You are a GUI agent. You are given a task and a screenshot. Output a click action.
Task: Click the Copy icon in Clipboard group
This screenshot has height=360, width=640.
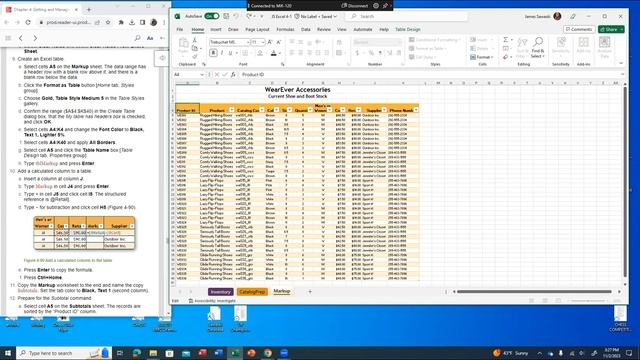[x=195, y=48]
